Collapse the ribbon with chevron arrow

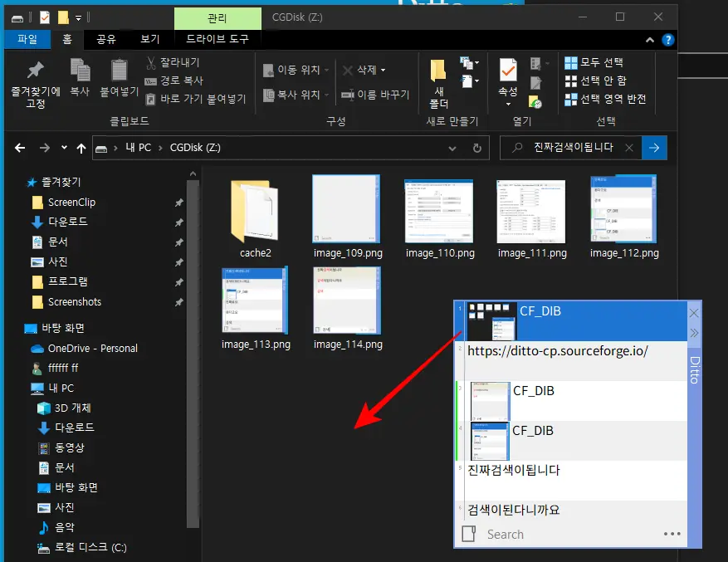click(650, 40)
